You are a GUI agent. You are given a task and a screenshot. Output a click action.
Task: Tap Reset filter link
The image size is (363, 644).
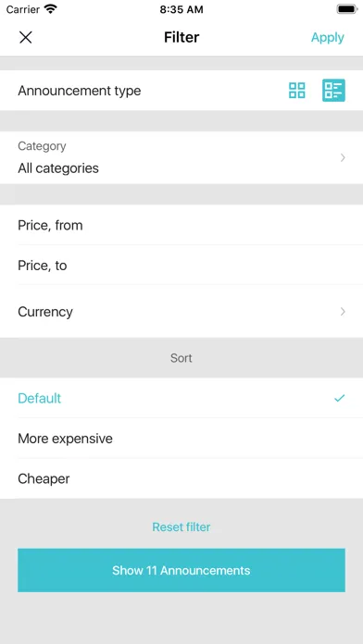[x=181, y=526]
